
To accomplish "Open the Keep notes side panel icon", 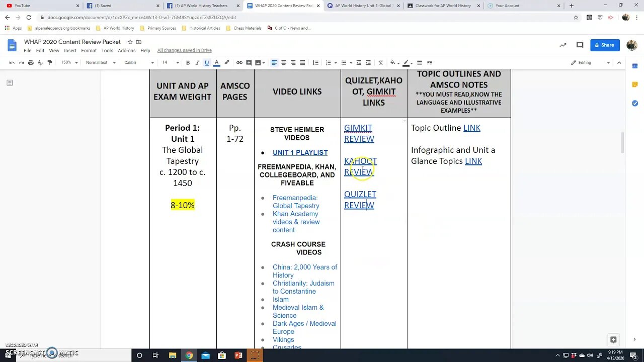I will (635, 84).
